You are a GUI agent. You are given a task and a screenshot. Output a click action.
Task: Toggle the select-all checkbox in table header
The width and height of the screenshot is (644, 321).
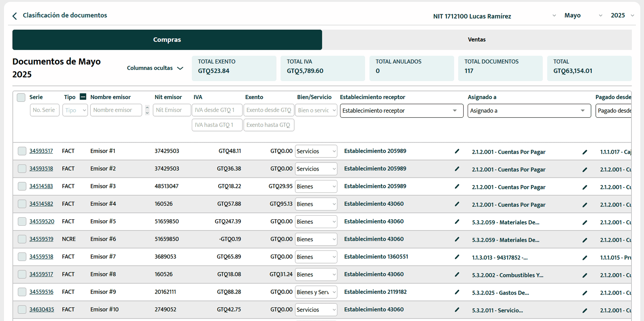(21, 97)
